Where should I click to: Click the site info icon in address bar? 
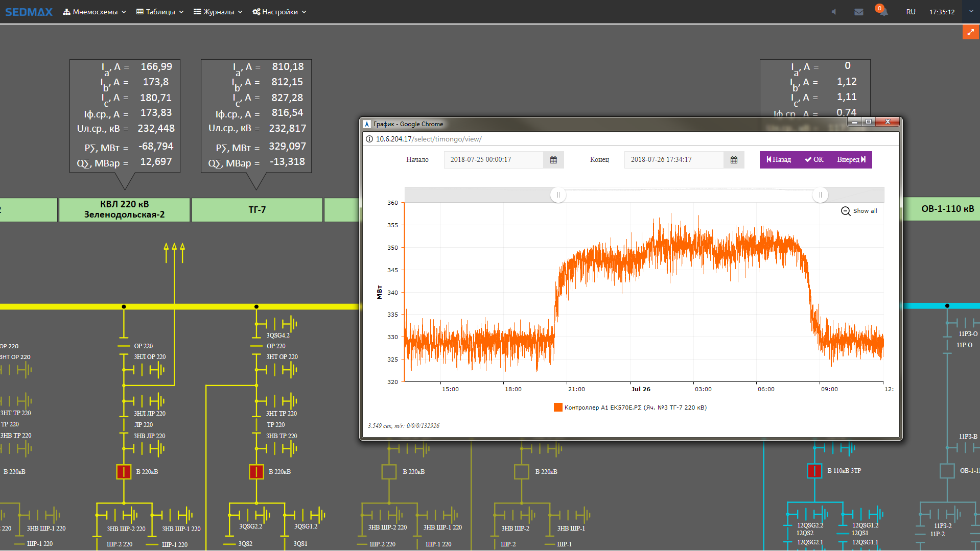pos(369,139)
